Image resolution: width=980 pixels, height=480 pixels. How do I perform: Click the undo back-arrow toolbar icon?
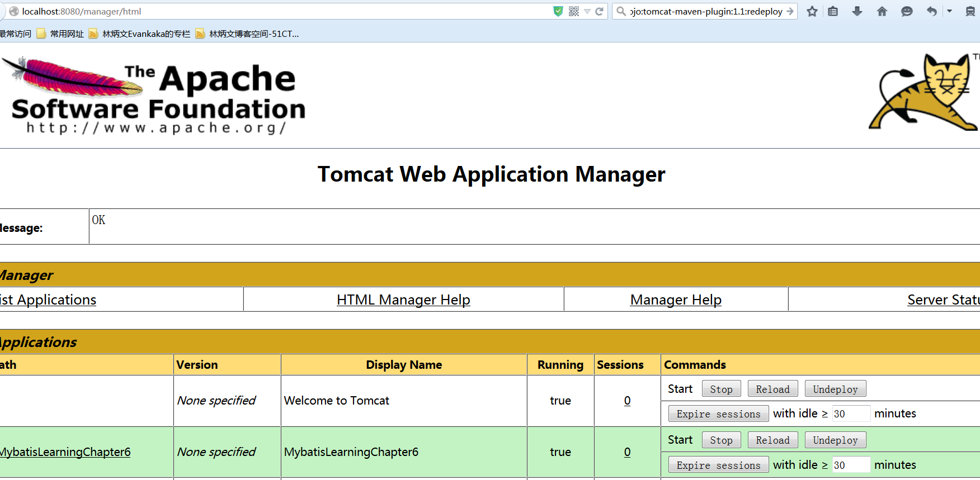pyautogui.click(x=931, y=11)
